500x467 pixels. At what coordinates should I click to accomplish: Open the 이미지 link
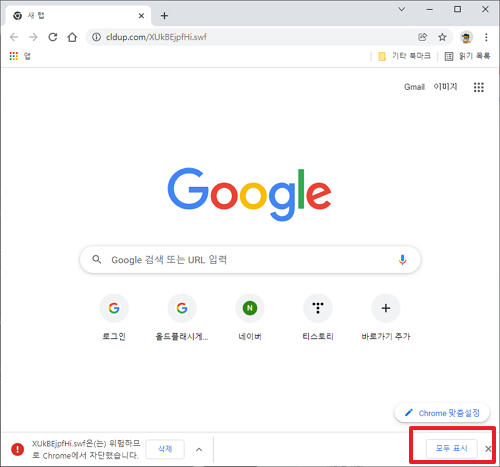[x=445, y=87]
